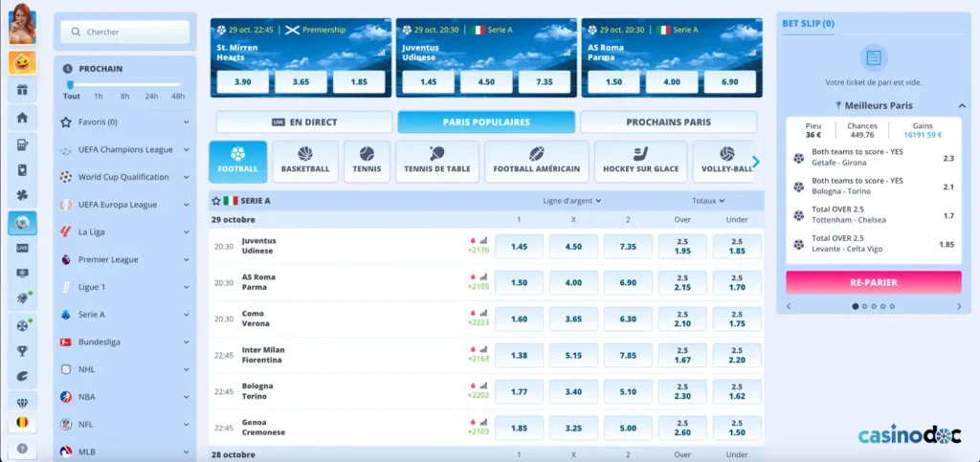Click the PROCHAIN time range slider handle

pos(71,84)
